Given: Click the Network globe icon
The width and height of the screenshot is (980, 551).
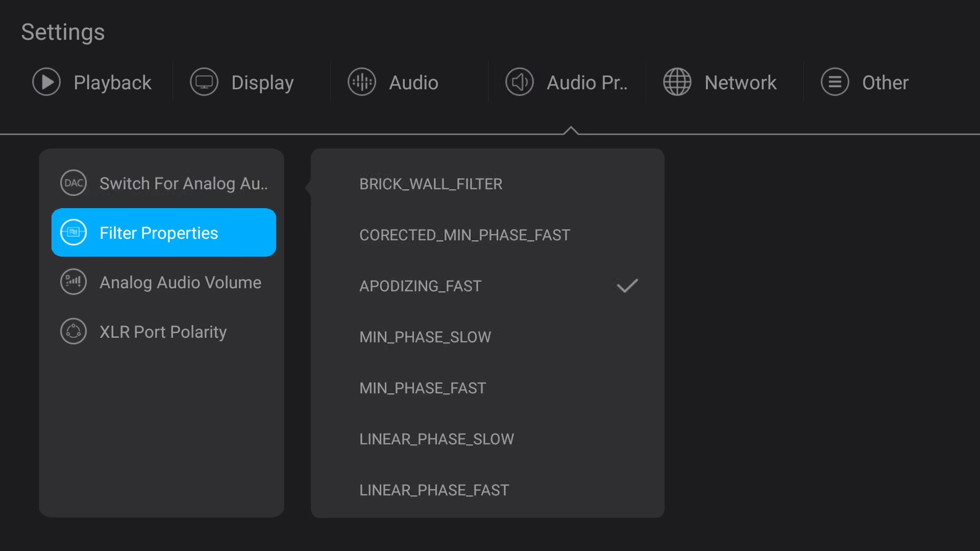Looking at the screenshot, I should tap(677, 82).
